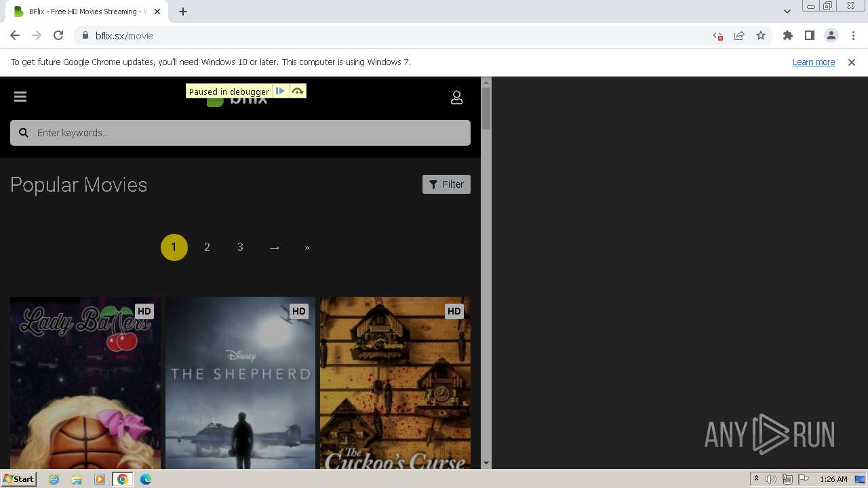Toggle the Chrome side panel

pos(810,36)
